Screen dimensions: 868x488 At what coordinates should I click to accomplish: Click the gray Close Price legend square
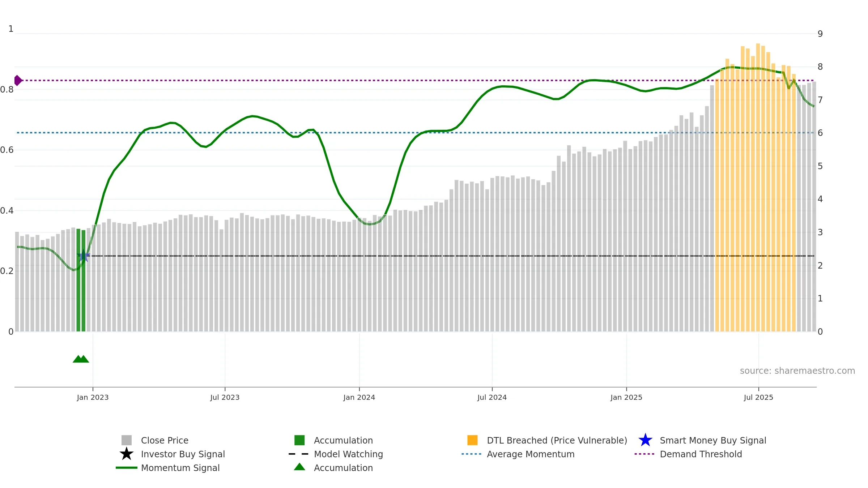tap(127, 440)
